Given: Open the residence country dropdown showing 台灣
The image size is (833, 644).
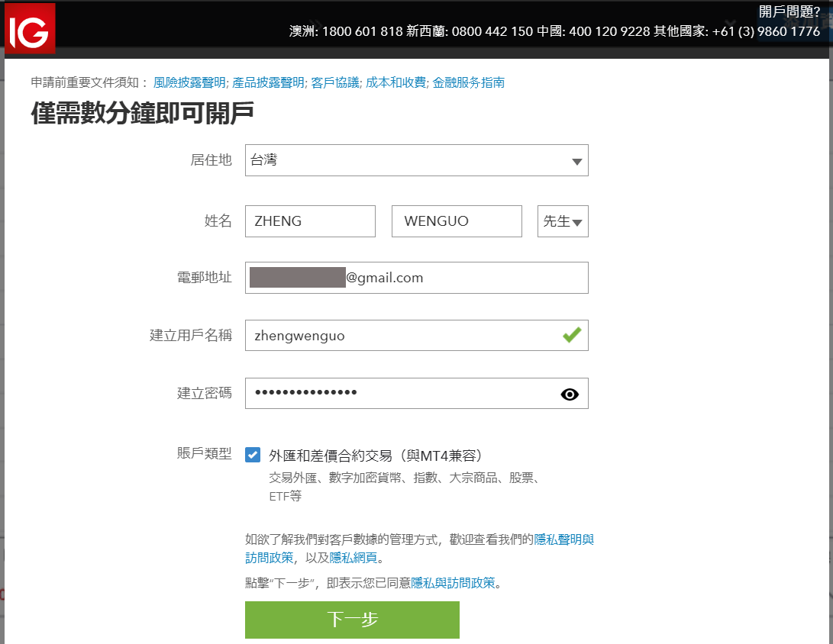Looking at the screenshot, I should [x=416, y=160].
